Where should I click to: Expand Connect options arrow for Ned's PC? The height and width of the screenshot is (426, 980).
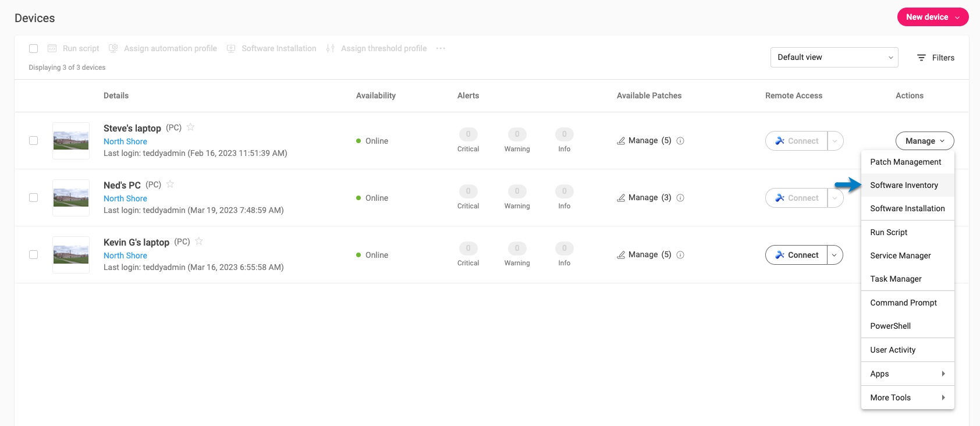click(835, 198)
